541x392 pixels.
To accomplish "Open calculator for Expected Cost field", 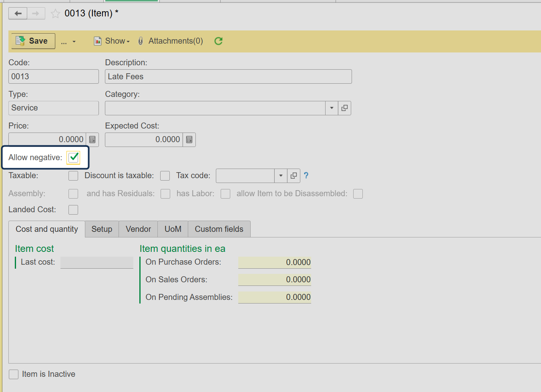I will coord(189,140).
